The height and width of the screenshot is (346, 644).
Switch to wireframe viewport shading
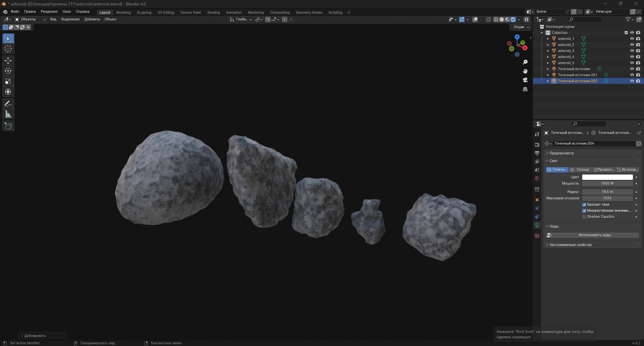[496, 19]
